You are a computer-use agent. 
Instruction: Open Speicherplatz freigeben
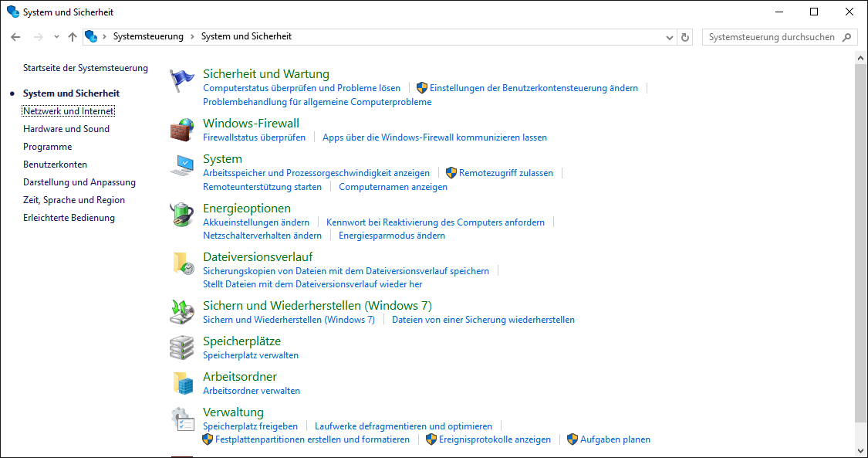[x=250, y=426]
